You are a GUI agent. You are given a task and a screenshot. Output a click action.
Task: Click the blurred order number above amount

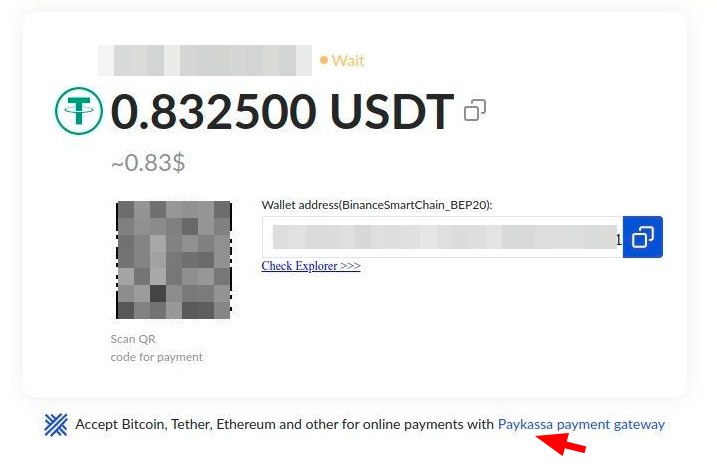(x=205, y=60)
